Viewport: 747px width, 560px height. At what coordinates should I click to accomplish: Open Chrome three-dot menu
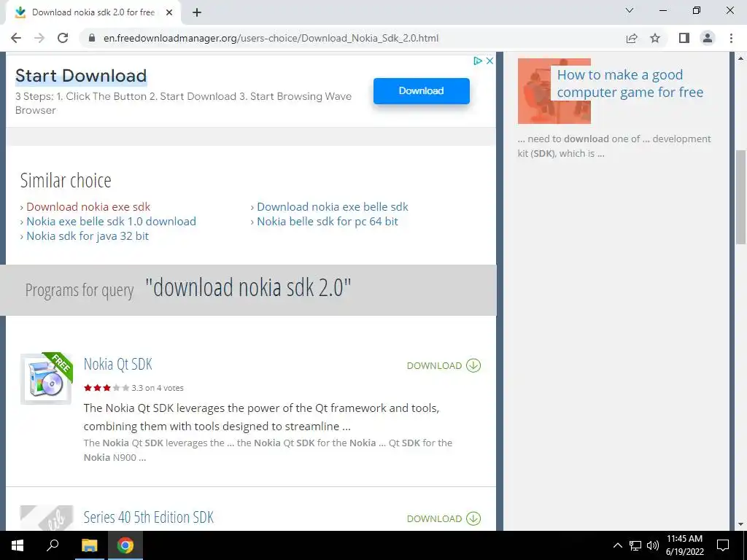[x=731, y=38]
